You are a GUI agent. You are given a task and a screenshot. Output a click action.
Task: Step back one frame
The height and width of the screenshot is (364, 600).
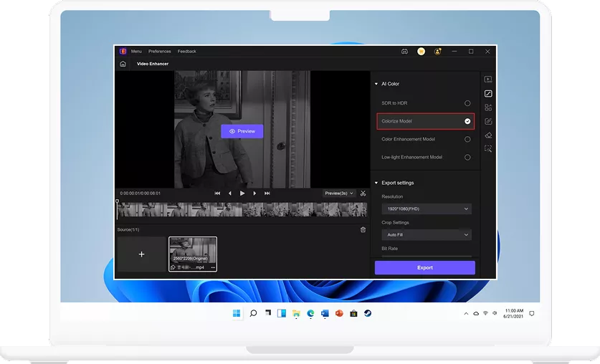pyautogui.click(x=230, y=193)
